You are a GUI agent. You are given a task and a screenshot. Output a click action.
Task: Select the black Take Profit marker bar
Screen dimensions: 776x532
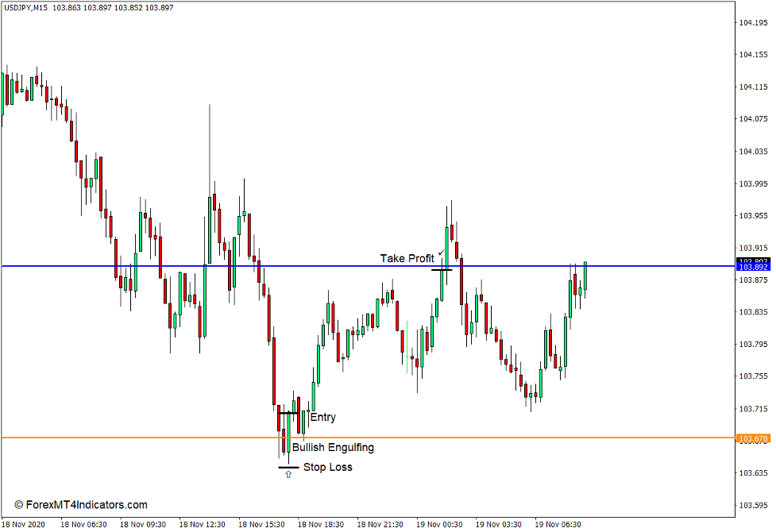pyautogui.click(x=443, y=270)
